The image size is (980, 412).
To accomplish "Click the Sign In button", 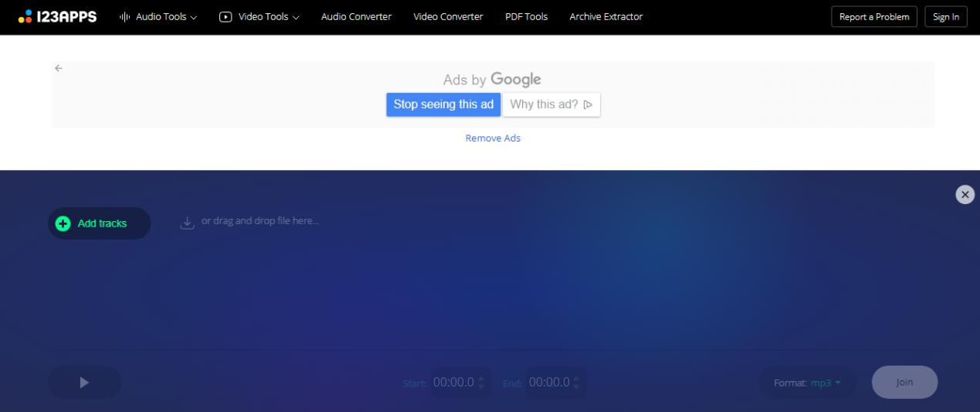I will click(945, 17).
